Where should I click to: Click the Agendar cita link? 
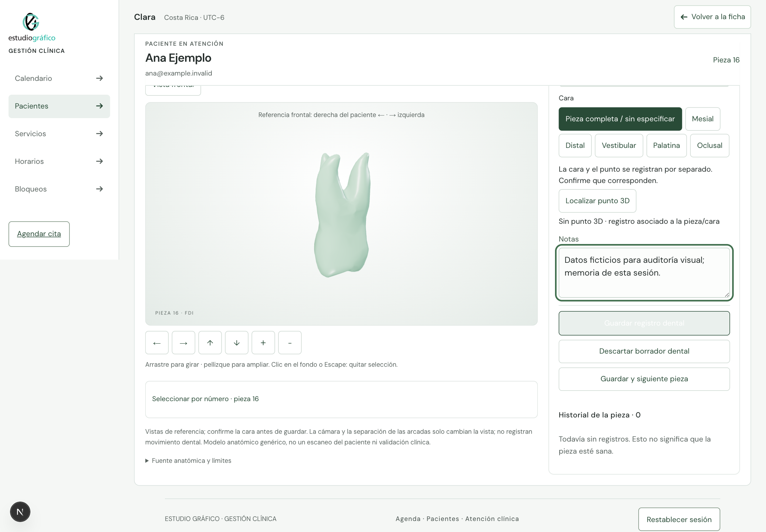tap(39, 234)
